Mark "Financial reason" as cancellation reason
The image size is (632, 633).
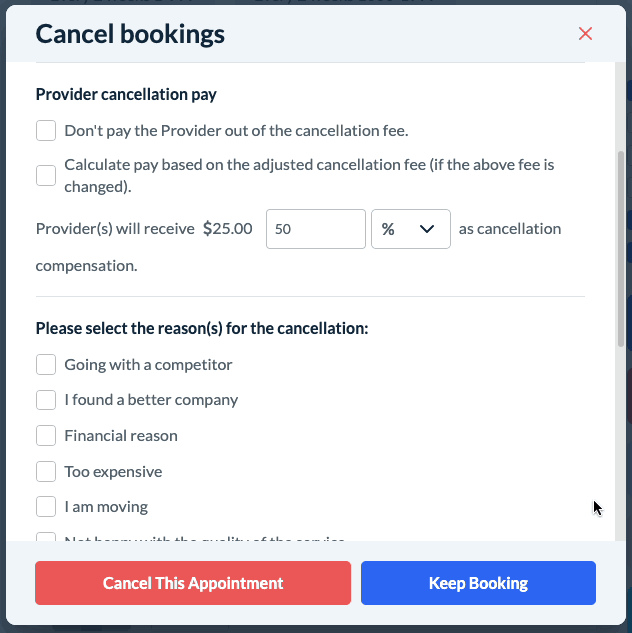[x=46, y=436]
